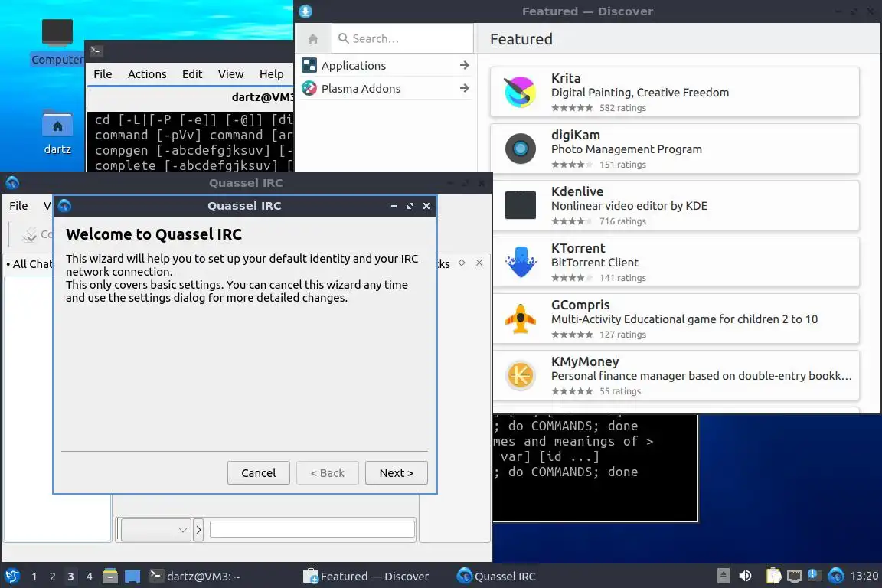Launch file manager from taskbar quick launch

tap(110, 577)
